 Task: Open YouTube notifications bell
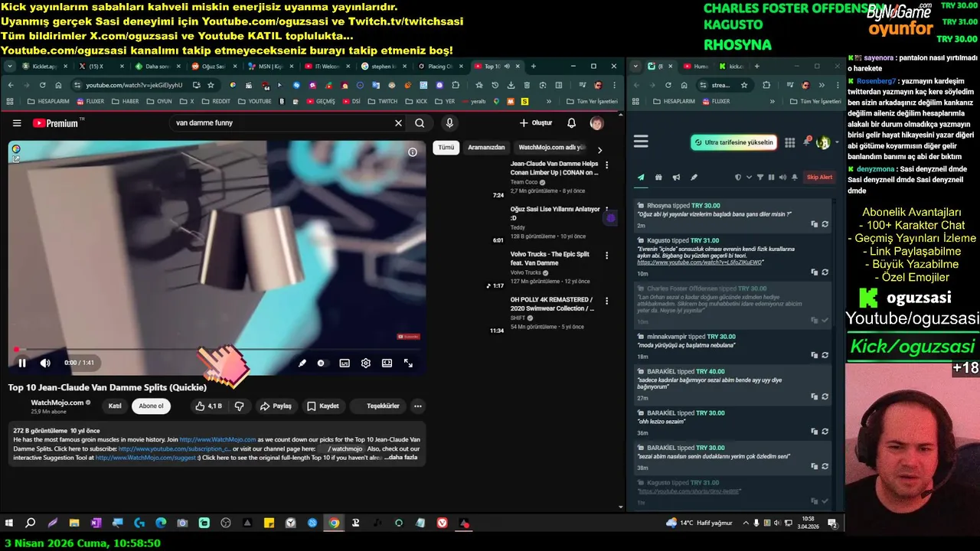pyautogui.click(x=571, y=122)
